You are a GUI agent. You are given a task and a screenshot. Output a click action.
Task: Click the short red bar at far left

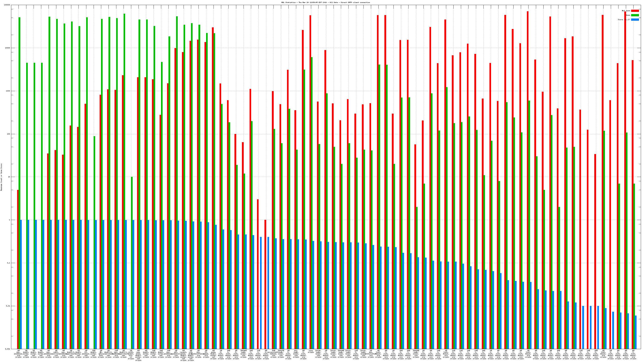point(18,269)
